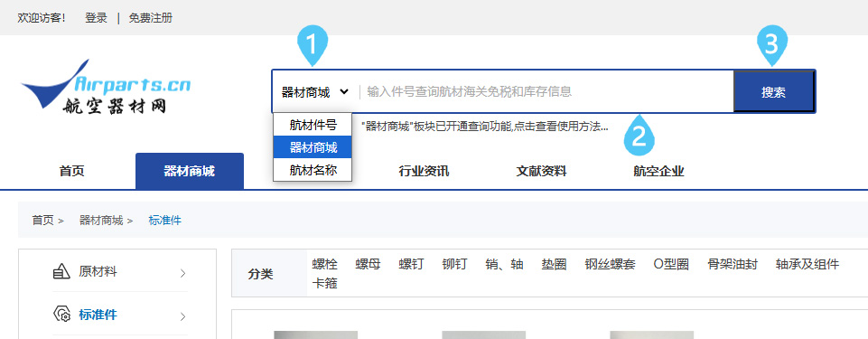868x339 pixels.
Task: Open the 行业资讯 navigation tab
Action: click(x=424, y=171)
